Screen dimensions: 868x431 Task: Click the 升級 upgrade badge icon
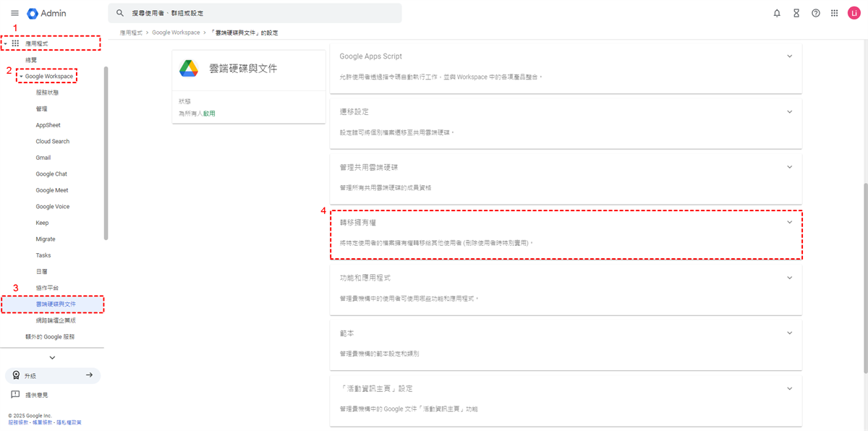click(16, 375)
